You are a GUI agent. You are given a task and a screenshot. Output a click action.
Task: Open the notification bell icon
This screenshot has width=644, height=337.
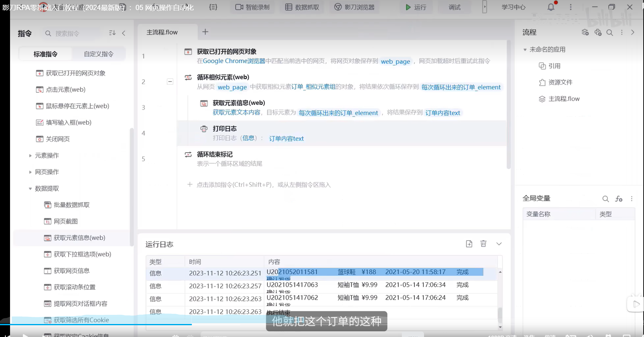tap(550, 7)
